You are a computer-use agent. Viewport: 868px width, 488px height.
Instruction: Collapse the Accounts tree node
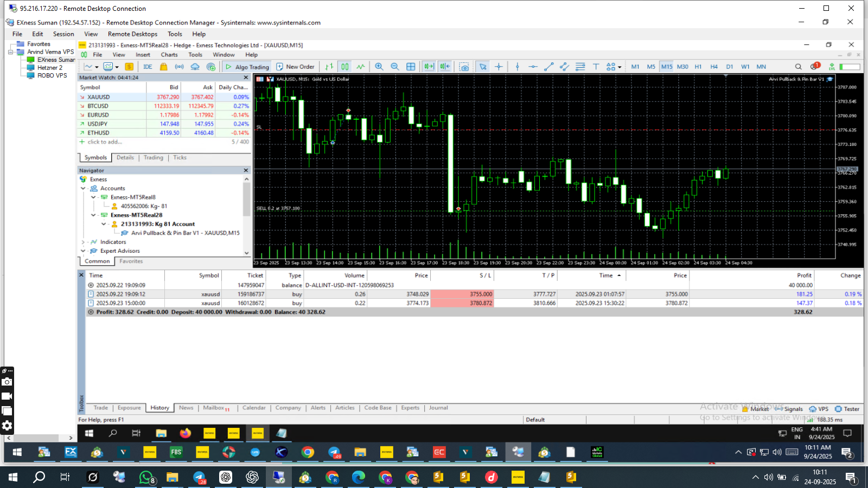[x=83, y=188]
